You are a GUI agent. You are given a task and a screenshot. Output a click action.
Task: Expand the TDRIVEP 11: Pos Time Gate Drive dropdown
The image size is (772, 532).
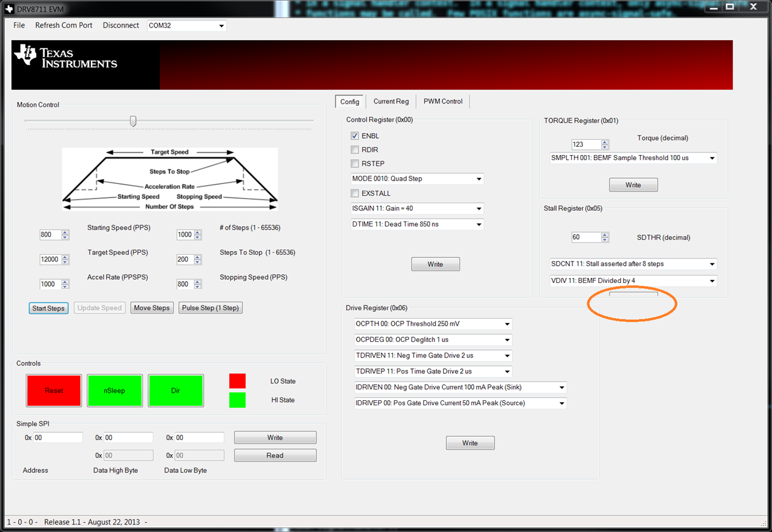[433, 371]
